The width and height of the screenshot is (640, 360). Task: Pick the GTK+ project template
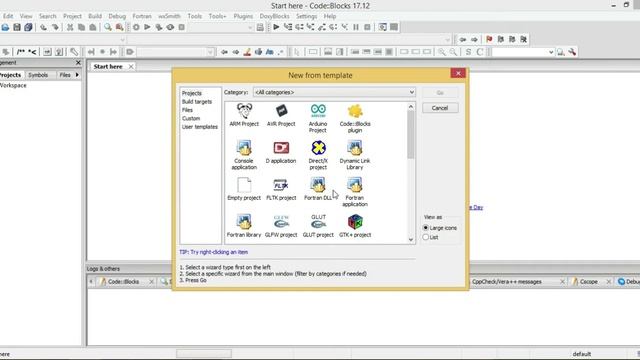coord(355,226)
